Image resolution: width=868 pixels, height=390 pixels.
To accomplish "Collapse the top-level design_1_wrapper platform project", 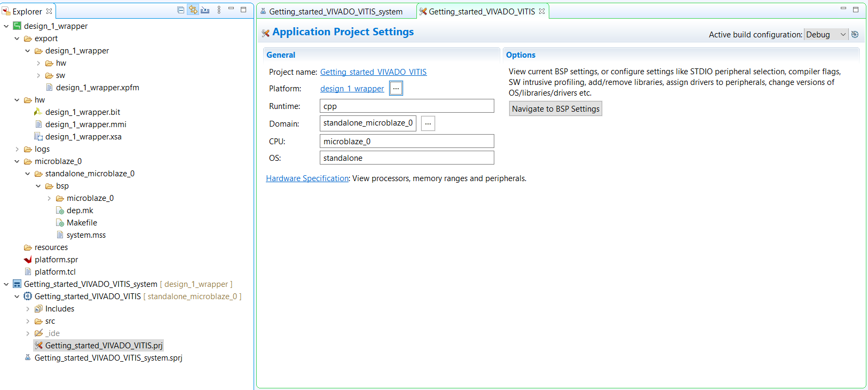I will (x=6, y=26).
